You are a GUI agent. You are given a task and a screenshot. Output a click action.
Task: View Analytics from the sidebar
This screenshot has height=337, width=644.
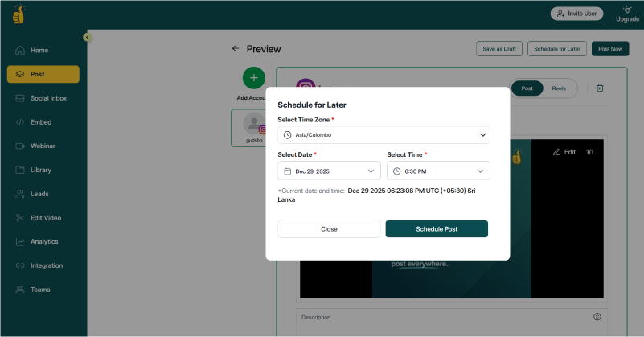tap(43, 241)
